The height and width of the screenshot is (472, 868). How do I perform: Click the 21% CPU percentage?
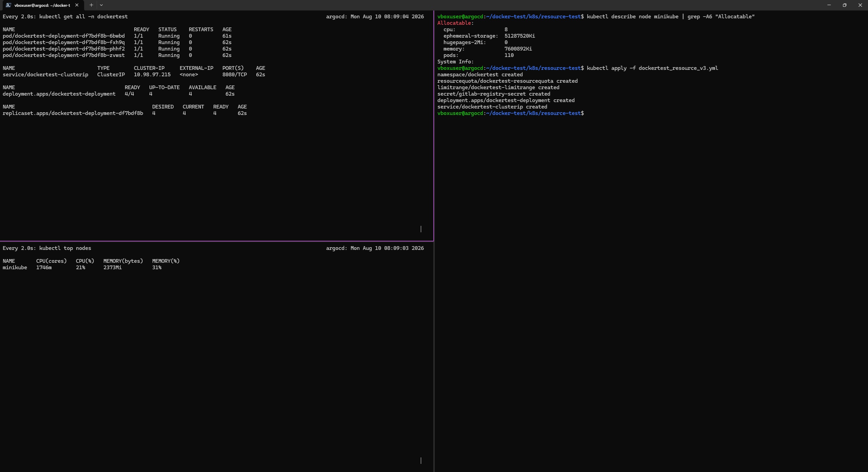pyautogui.click(x=81, y=268)
